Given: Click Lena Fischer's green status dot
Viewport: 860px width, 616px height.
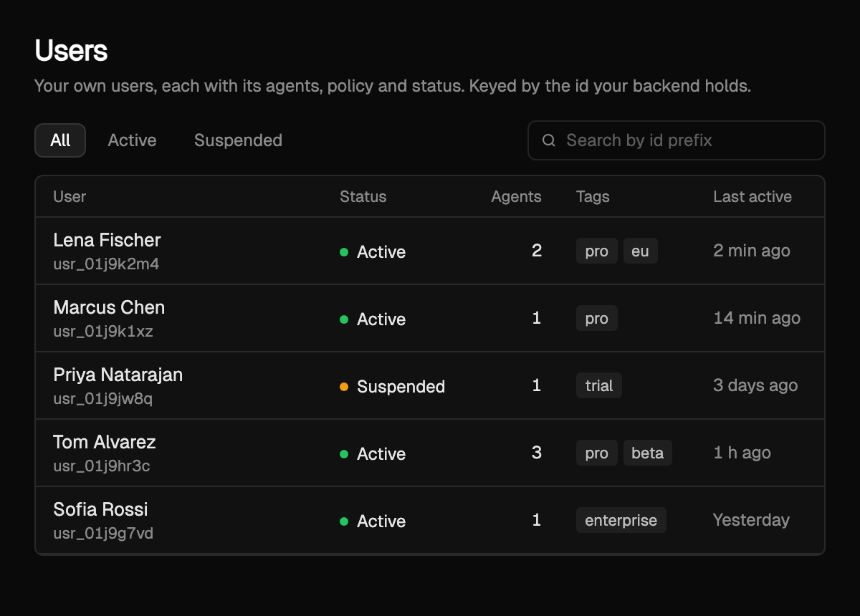Looking at the screenshot, I should (344, 252).
